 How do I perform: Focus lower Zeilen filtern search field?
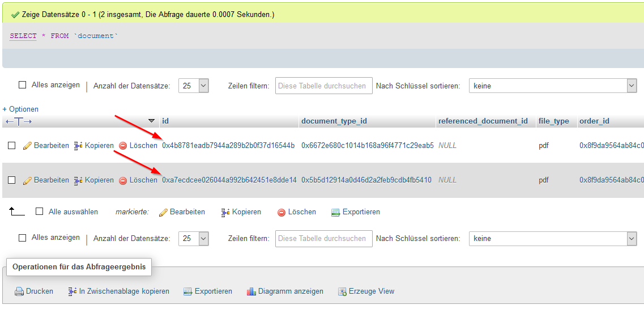click(x=323, y=239)
